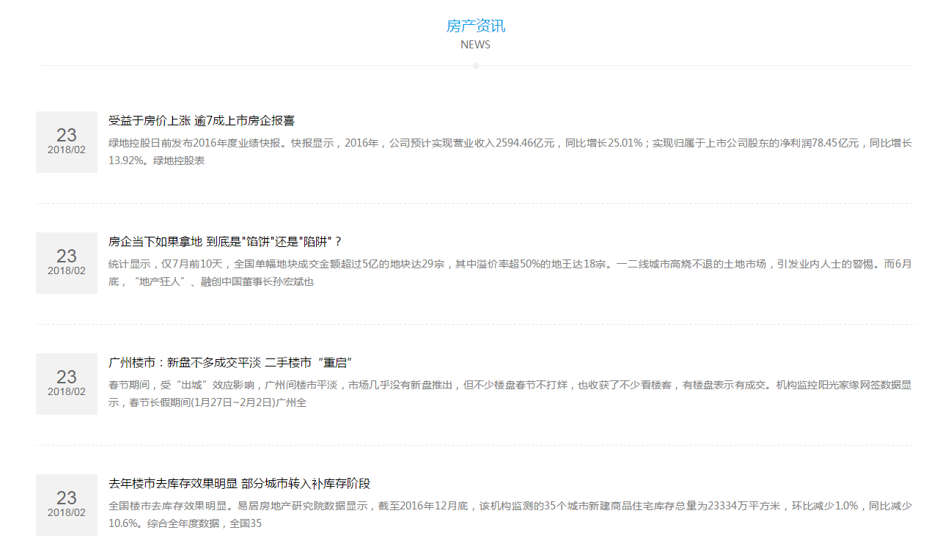Click day number 23 beside the 广州楼市 article
Image resolution: width=948 pixels, height=560 pixels.
click(67, 377)
